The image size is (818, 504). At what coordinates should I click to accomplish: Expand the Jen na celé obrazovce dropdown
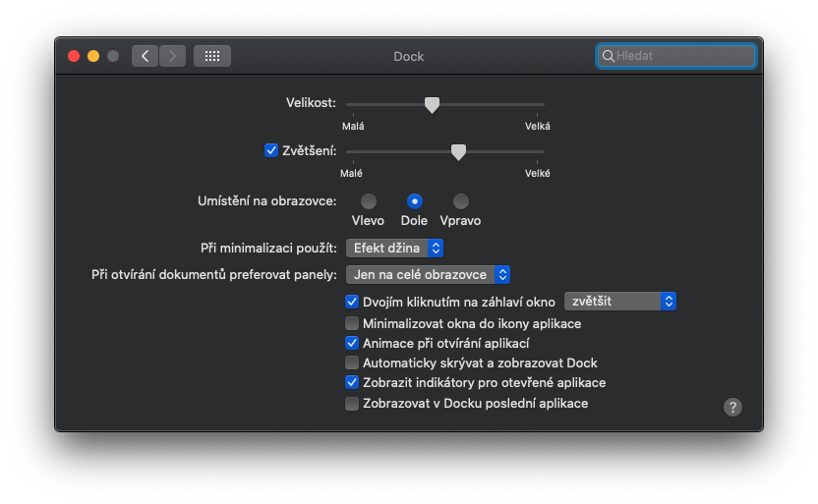[x=429, y=274]
